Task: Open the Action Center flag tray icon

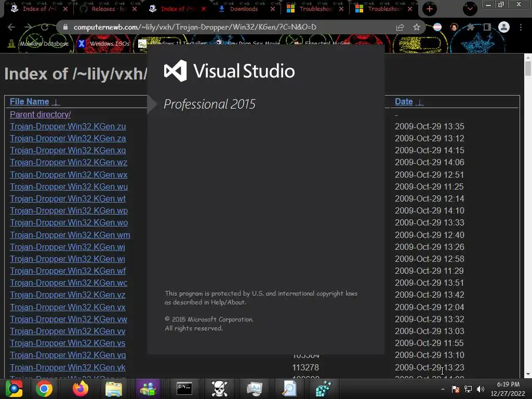Action: 456,389
